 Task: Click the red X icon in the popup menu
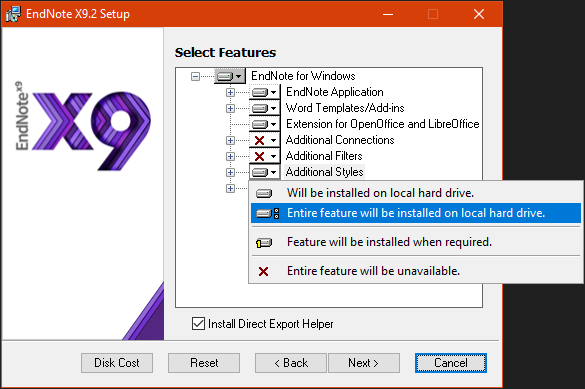tap(263, 271)
